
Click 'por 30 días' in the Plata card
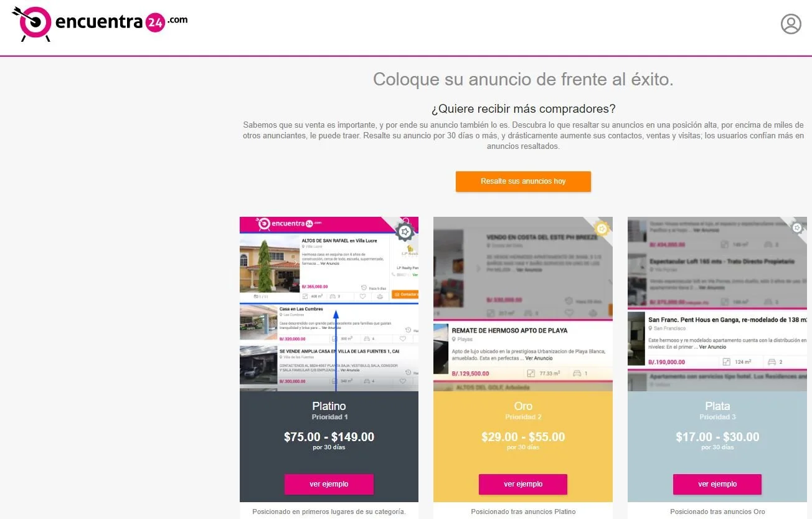[717, 447]
